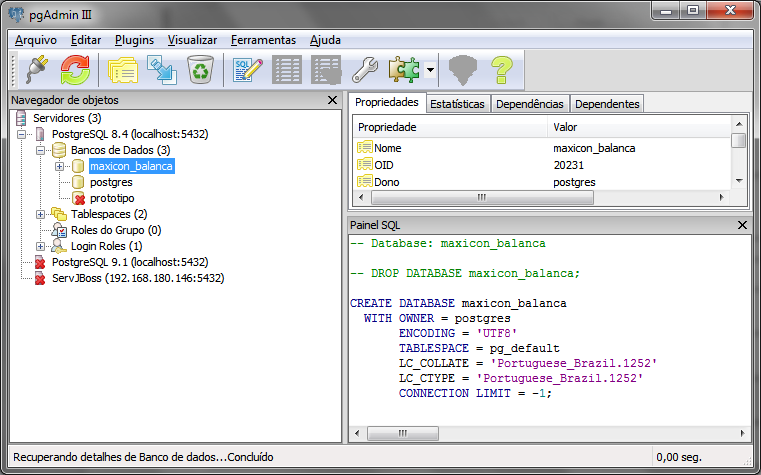
Task: Open the Editar menu
Action: [x=86, y=40]
